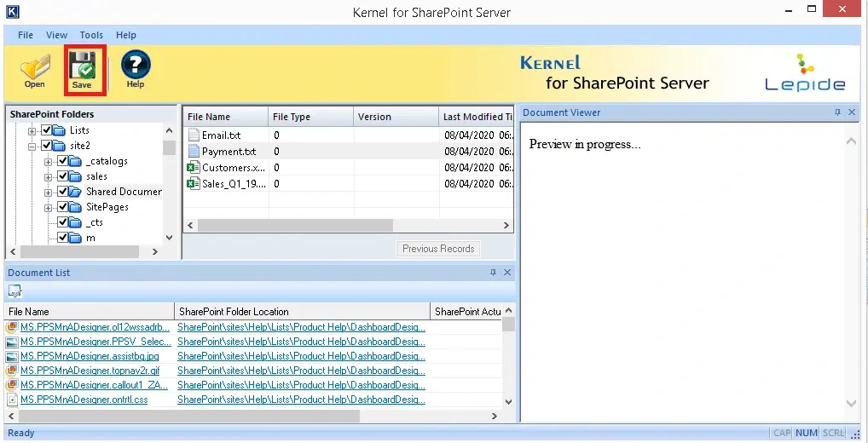Select the Payment.txt file row
This screenshot has width=868, height=443.
point(348,151)
